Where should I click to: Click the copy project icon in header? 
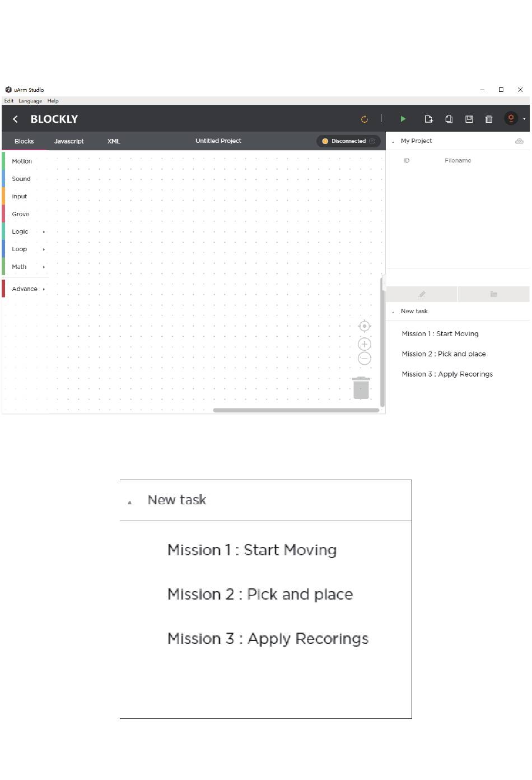pyautogui.click(x=449, y=119)
